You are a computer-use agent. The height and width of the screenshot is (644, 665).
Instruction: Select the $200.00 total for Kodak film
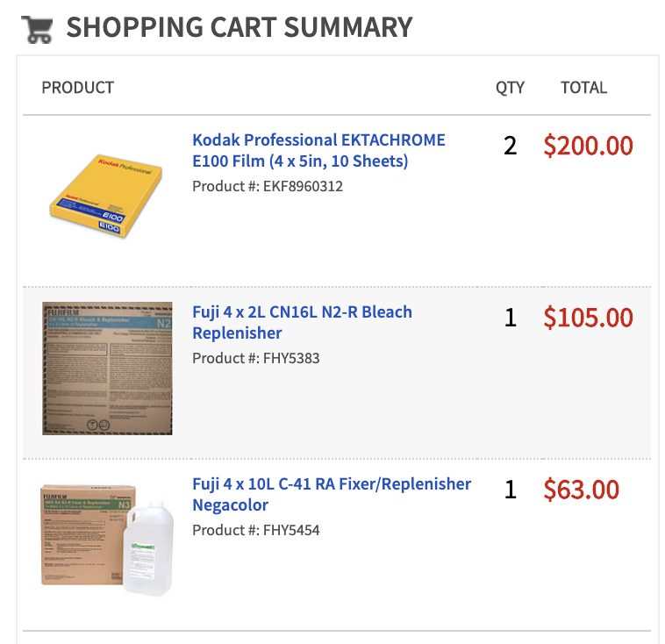pos(589,146)
